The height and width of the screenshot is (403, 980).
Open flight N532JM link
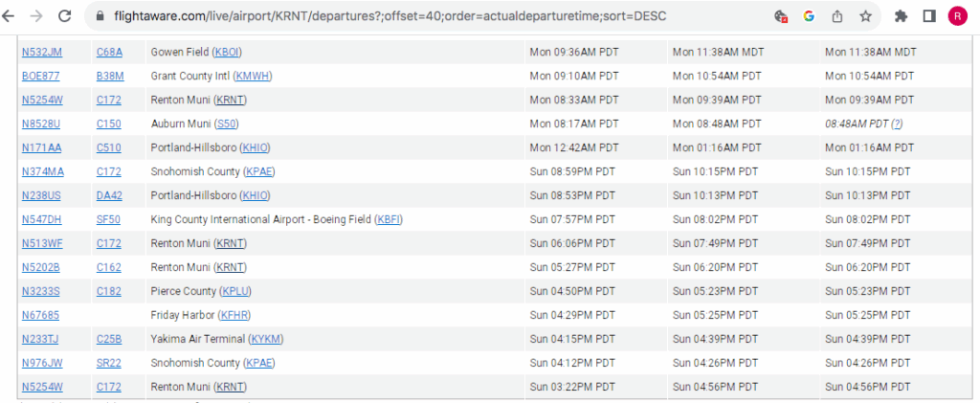[41, 51]
